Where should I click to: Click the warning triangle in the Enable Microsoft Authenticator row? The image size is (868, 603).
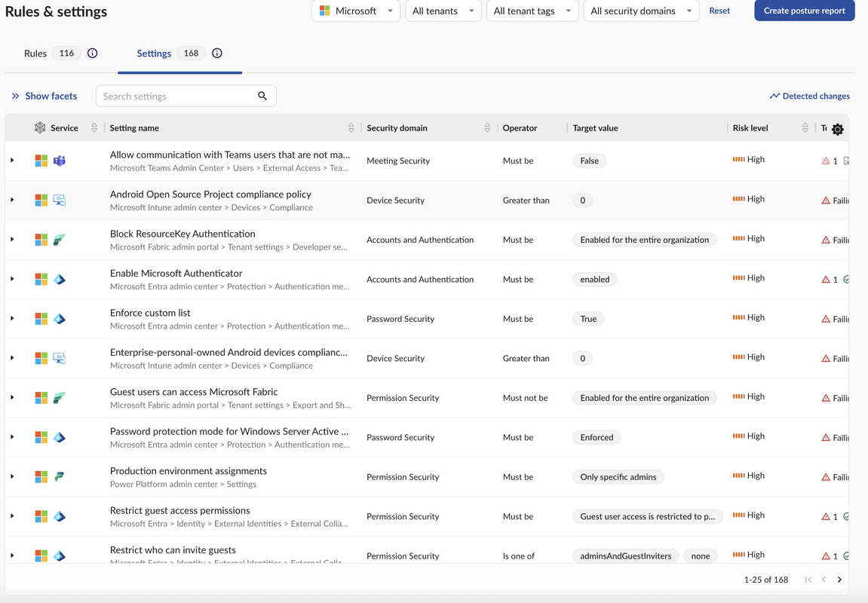[825, 280]
